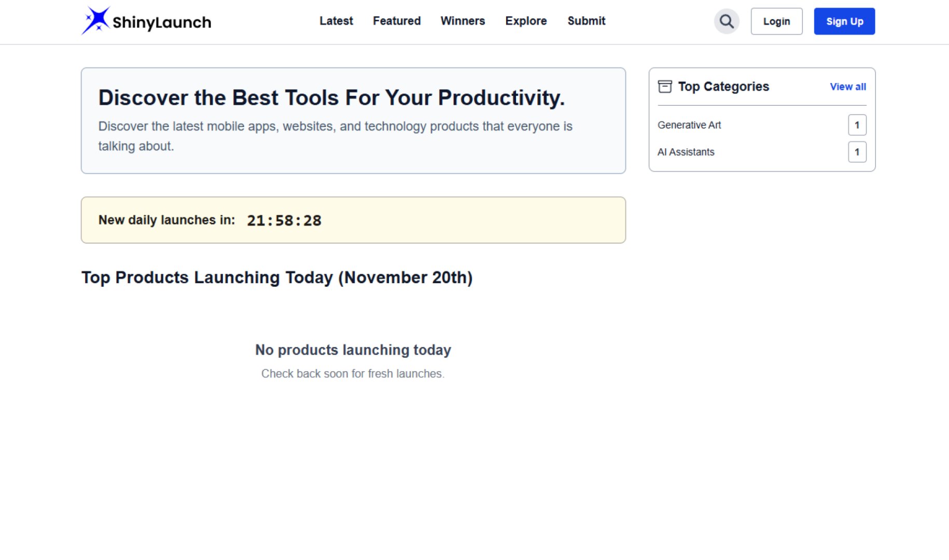Click the ShinyLaunch star logo icon
949x560 pixels.
pyautogui.click(x=96, y=20)
